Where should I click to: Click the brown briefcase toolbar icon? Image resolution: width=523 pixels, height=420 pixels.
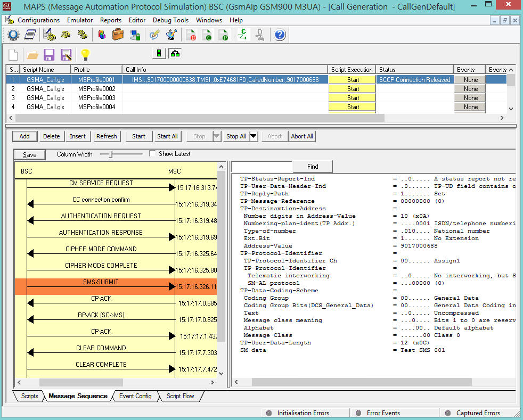118,35
